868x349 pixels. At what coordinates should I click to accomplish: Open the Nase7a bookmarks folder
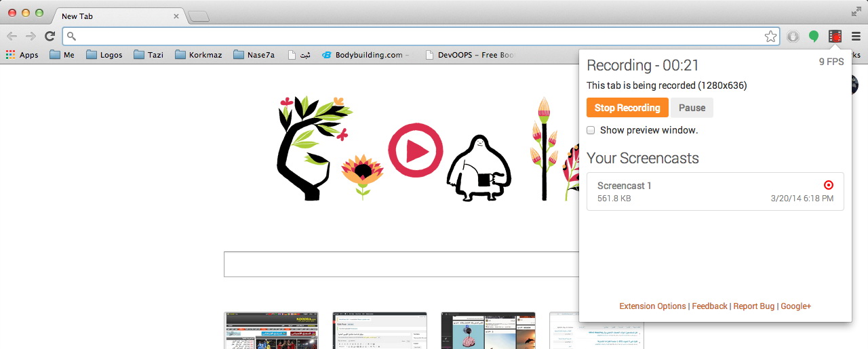point(254,55)
